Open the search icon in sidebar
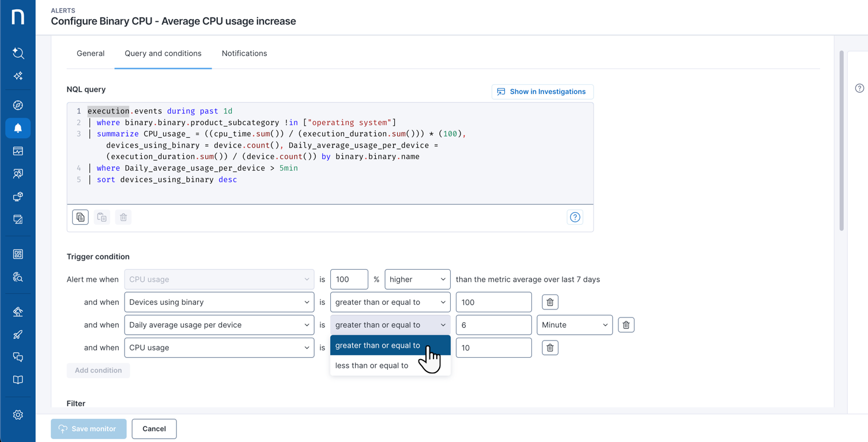 pos(18,53)
